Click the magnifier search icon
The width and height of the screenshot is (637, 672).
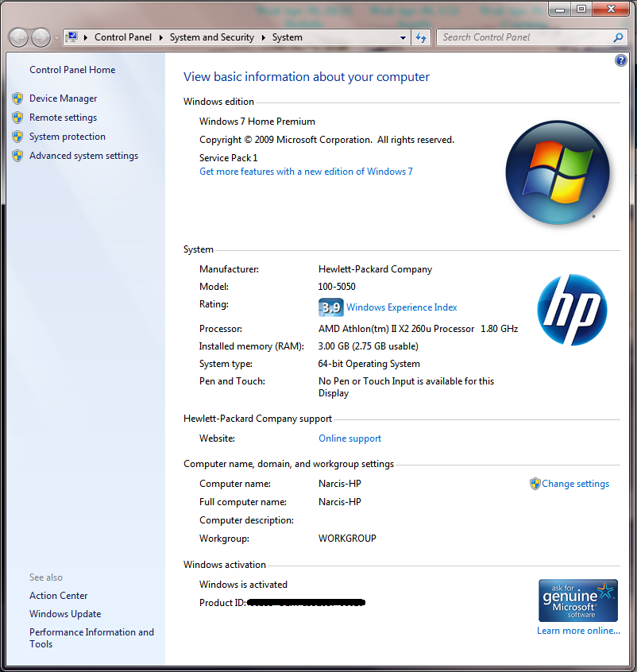pos(618,37)
